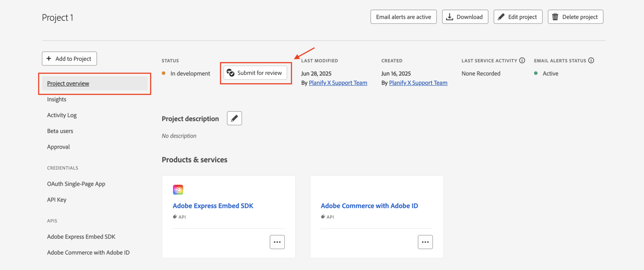Select Project overview in the sidebar

[95, 83]
